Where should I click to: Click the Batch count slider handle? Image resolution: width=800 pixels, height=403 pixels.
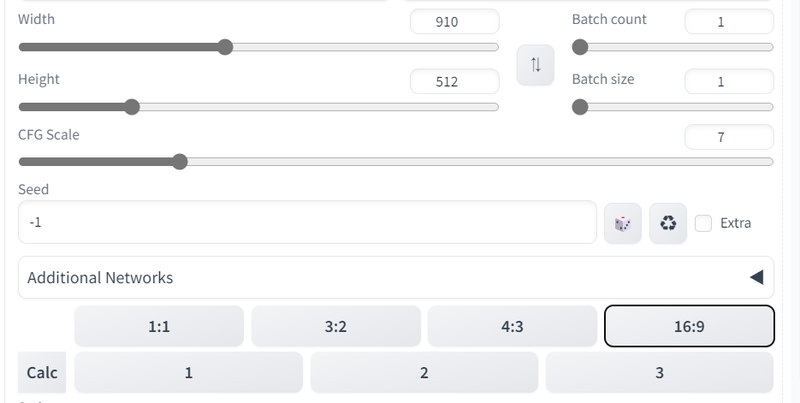[x=580, y=47]
